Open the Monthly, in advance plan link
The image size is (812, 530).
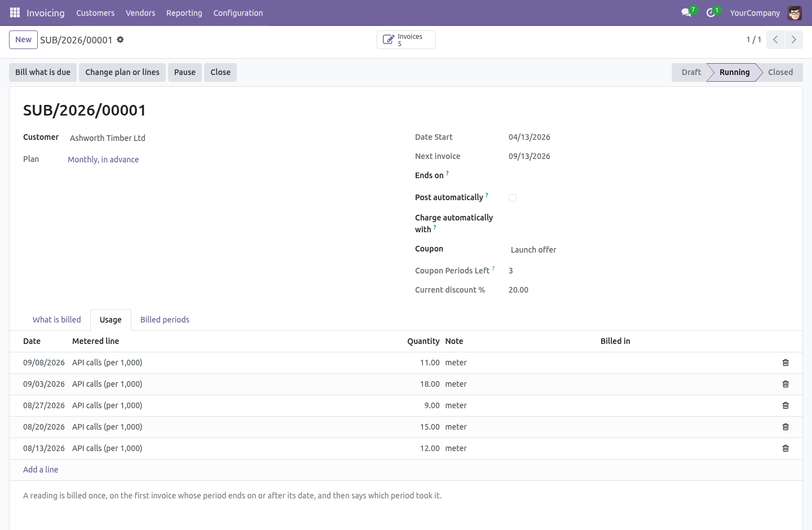[x=103, y=160]
